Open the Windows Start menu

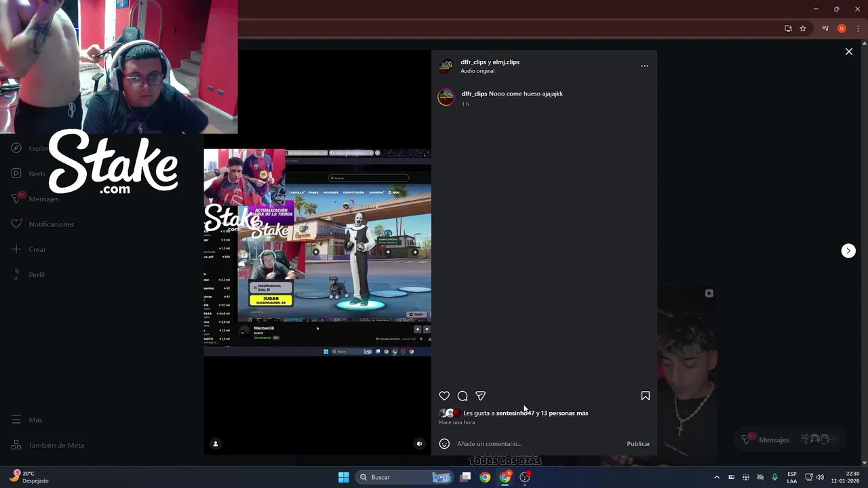point(344,477)
